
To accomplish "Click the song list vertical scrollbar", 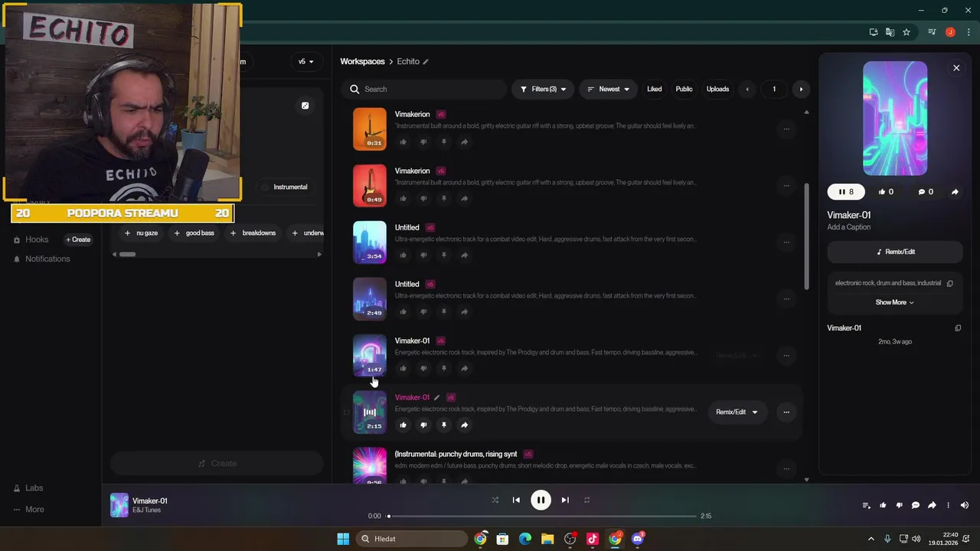I will coord(805,236).
